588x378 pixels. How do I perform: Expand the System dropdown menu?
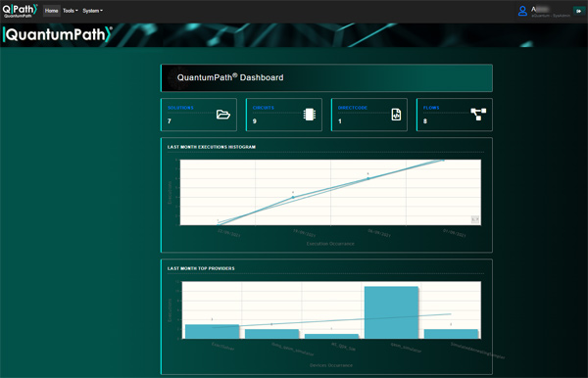click(x=93, y=11)
